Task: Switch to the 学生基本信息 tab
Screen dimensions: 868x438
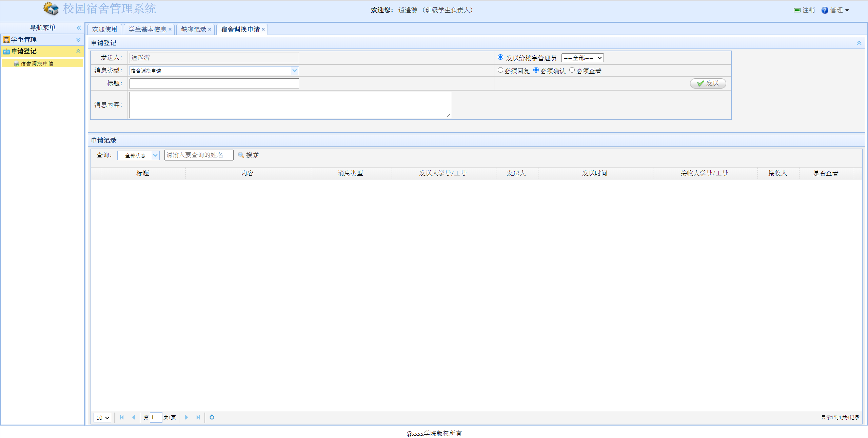Action: (147, 30)
